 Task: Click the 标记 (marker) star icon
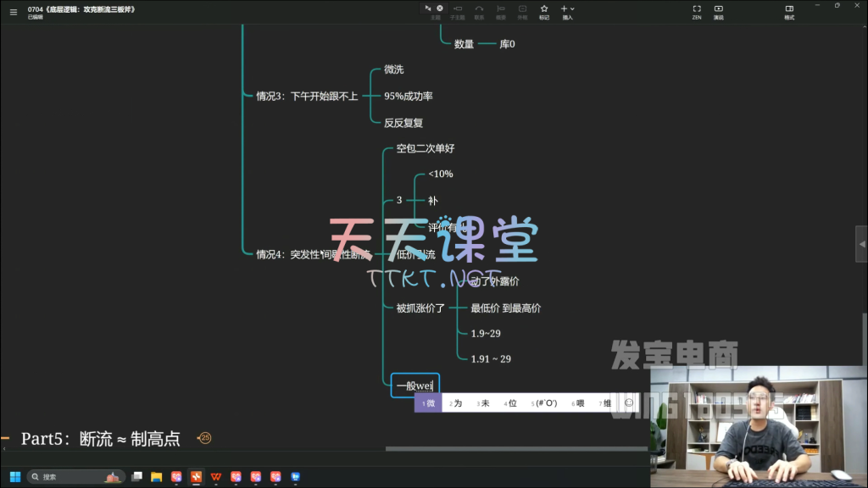[x=544, y=11]
